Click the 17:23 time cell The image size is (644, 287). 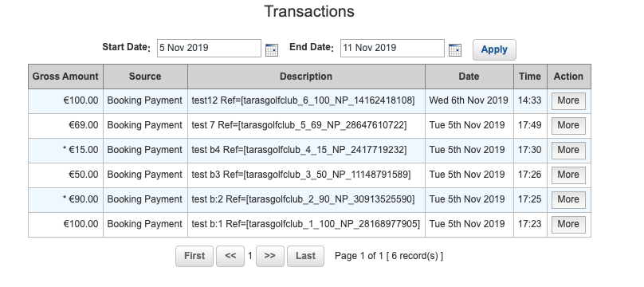(x=530, y=224)
